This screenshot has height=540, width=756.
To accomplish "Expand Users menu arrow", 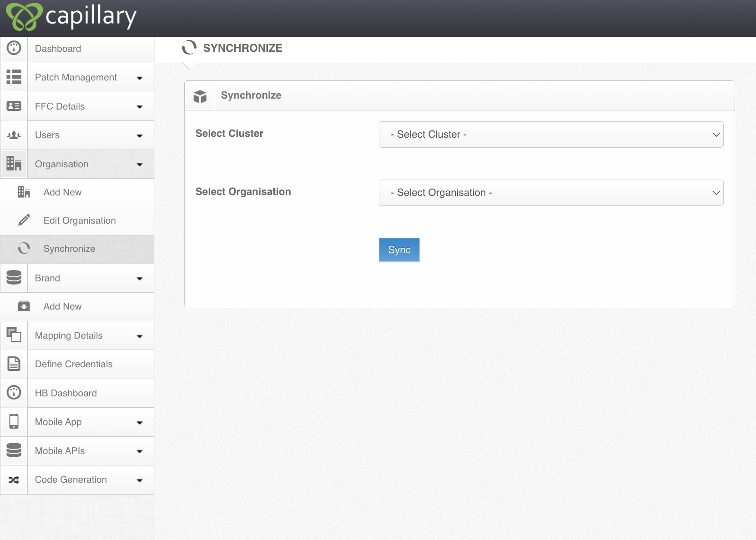I will coord(140,136).
